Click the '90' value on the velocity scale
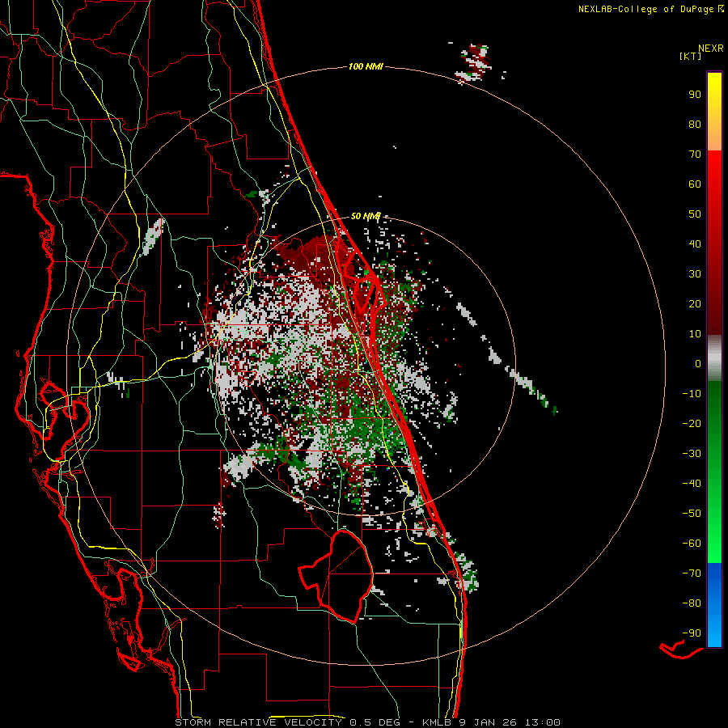Screen dimensions: 728x728 (x=695, y=95)
